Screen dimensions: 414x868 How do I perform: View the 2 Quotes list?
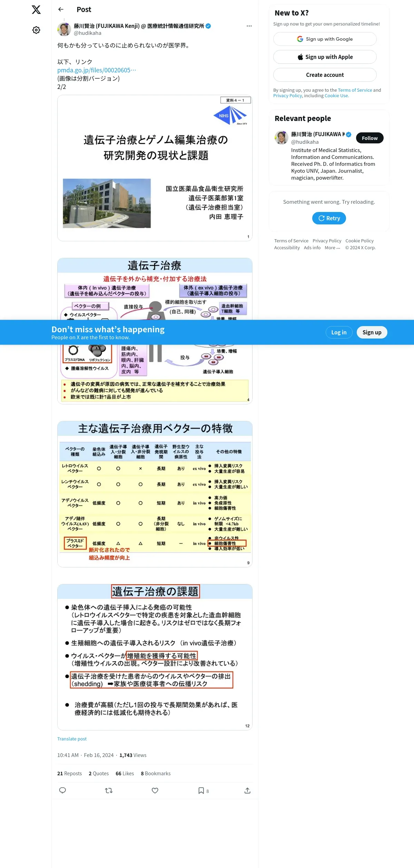click(x=99, y=774)
